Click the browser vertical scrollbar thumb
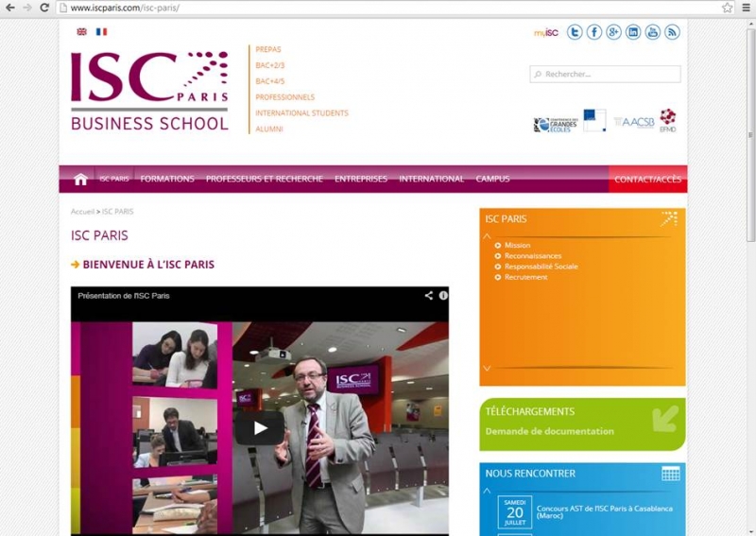This screenshot has height=536, width=756. pyautogui.click(x=750, y=130)
